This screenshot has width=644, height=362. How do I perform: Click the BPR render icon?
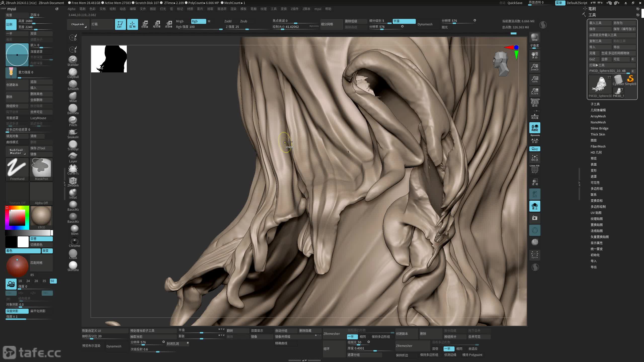pos(535,37)
